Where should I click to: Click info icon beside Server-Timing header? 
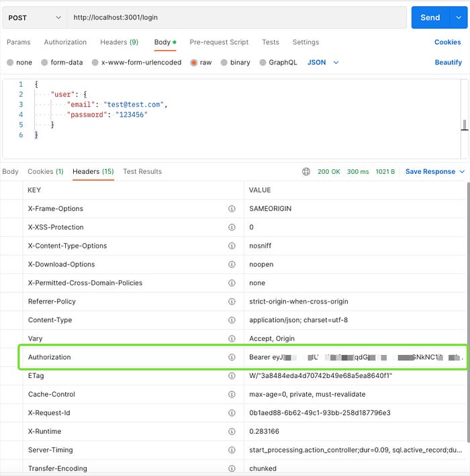(232, 450)
